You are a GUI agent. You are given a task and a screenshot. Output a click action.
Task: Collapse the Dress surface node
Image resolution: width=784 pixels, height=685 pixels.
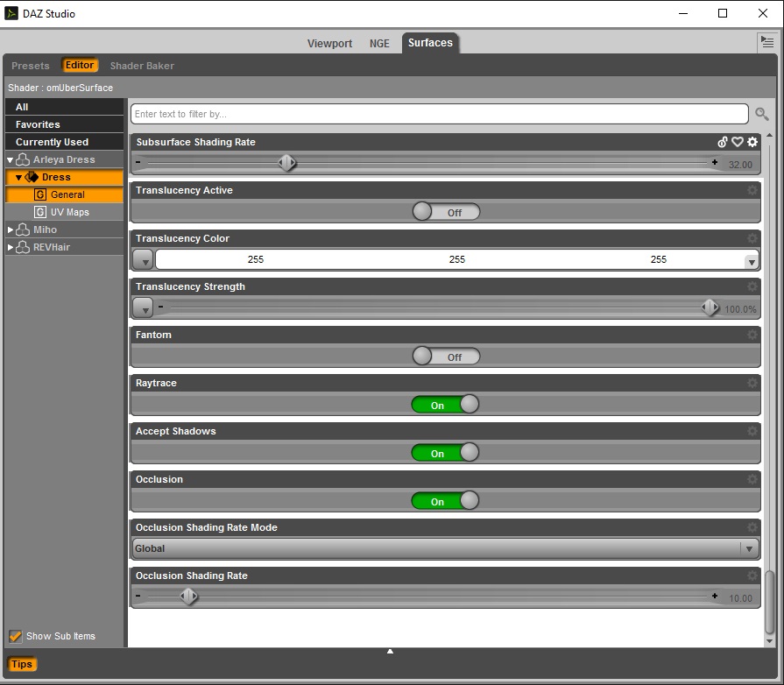point(18,178)
